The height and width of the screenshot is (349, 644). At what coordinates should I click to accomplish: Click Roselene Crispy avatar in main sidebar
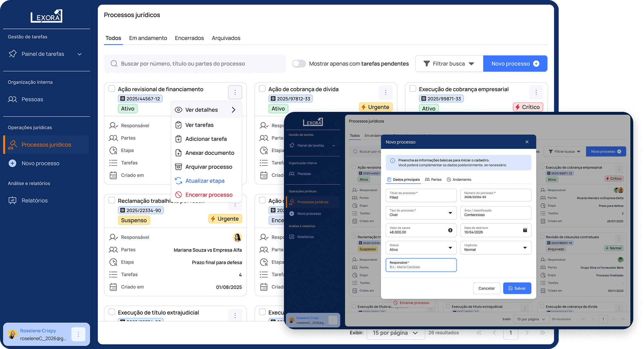click(12, 334)
